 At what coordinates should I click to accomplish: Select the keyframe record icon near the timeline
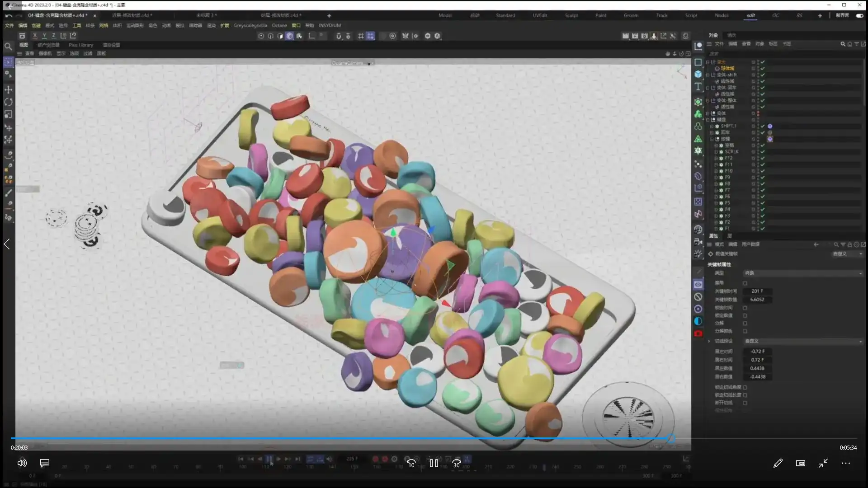[376, 459]
